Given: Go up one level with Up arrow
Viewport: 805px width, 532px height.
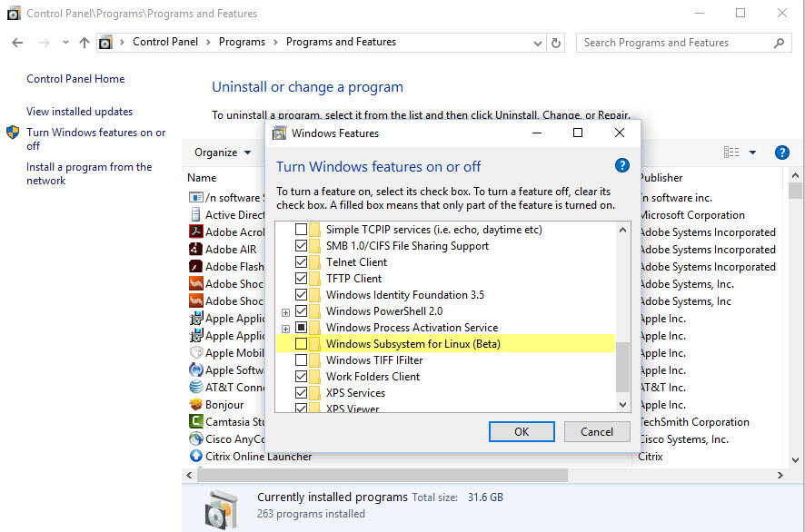Looking at the screenshot, I should [84, 43].
